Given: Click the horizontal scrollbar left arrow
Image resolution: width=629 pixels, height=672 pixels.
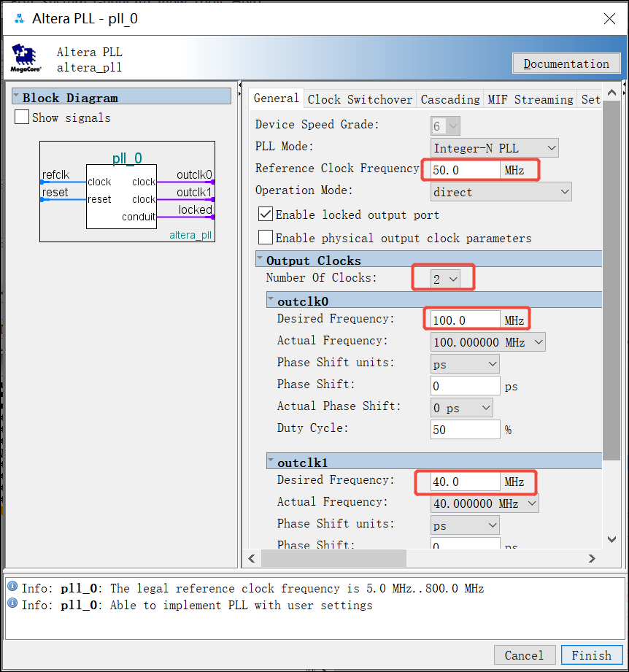Looking at the screenshot, I should pyautogui.click(x=252, y=558).
